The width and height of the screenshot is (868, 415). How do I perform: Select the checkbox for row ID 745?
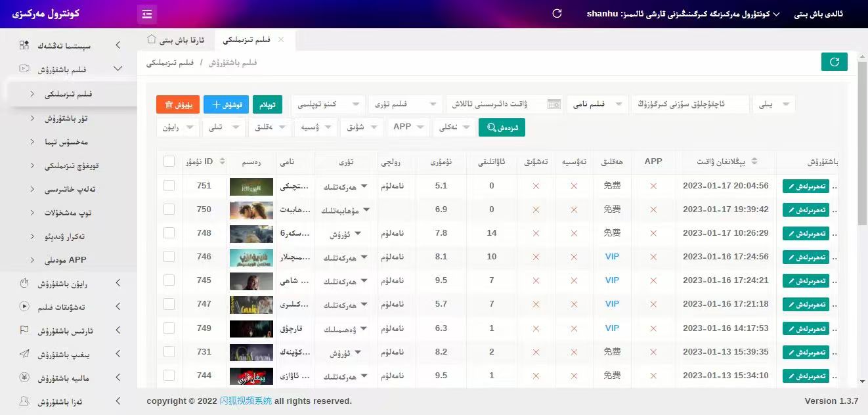pyautogui.click(x=169, y=280)
